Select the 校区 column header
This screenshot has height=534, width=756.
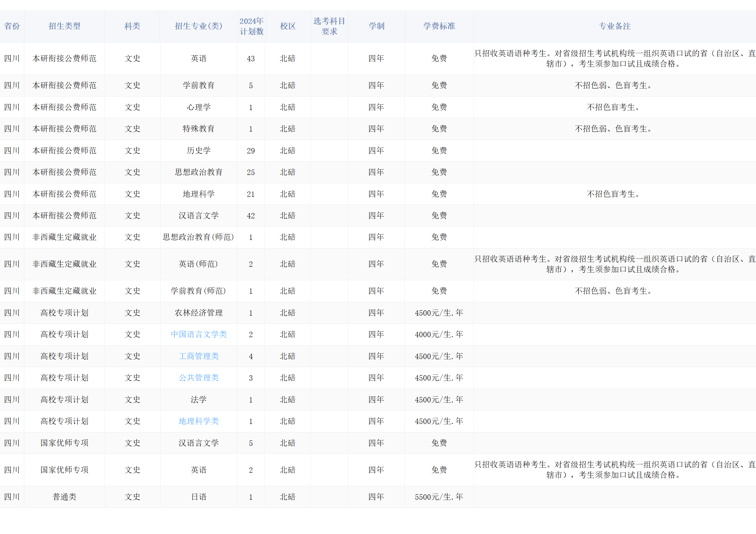(288, 26)
